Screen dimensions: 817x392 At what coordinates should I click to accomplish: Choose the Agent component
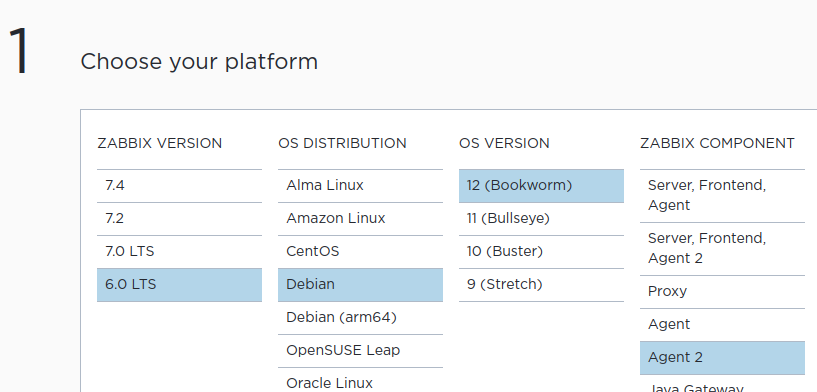coord(722,325)
